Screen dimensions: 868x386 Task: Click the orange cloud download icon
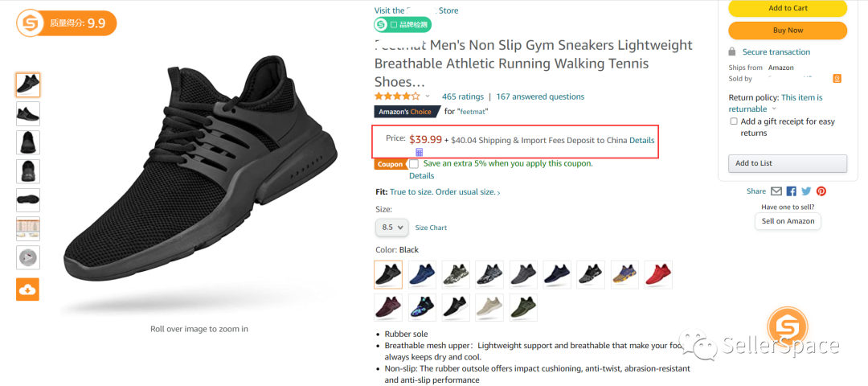[x=27, y=289]
